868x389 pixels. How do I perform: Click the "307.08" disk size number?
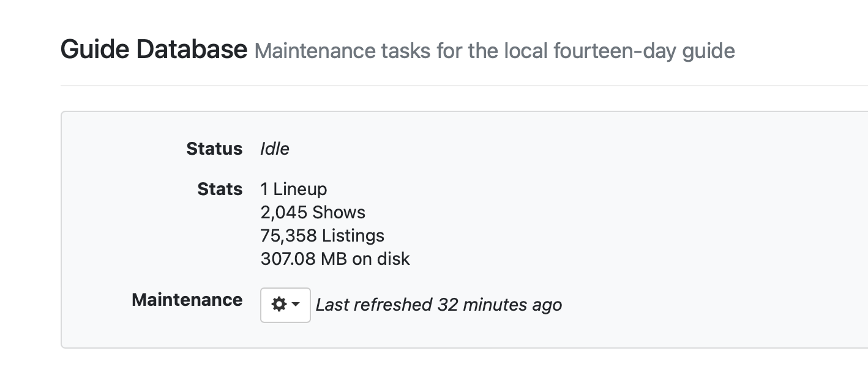coord(288,259)
